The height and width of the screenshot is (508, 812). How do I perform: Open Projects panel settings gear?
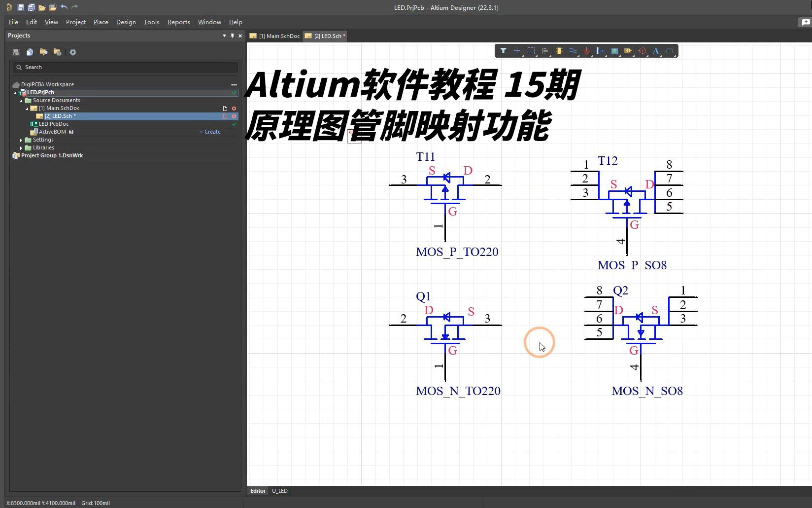[x=73, y=52]
